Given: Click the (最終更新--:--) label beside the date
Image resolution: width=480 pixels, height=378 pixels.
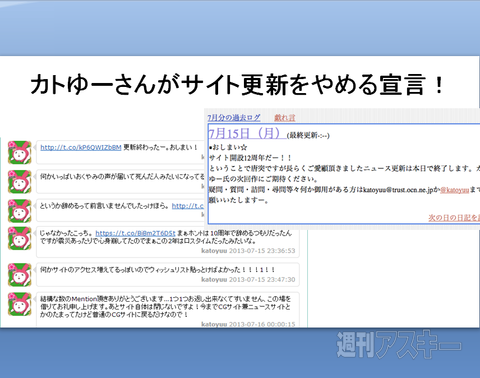Looking at the screenshot, I should (x=308, y=135).
